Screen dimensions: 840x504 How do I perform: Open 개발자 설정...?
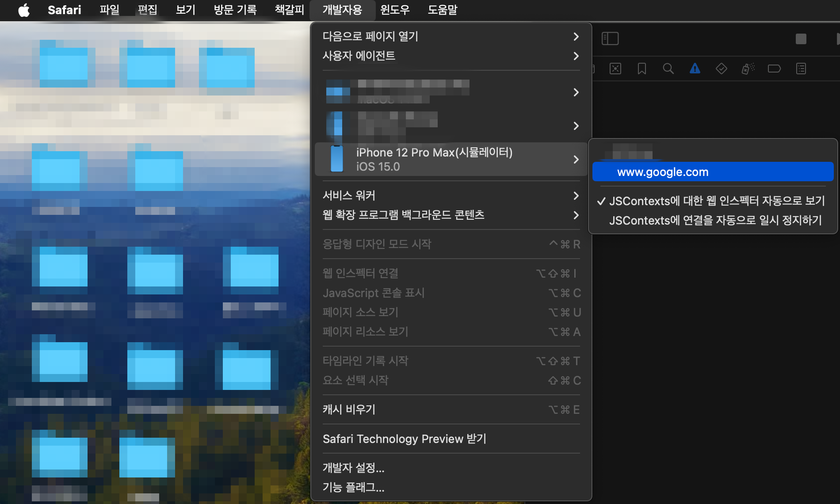[x=451, y=468]
